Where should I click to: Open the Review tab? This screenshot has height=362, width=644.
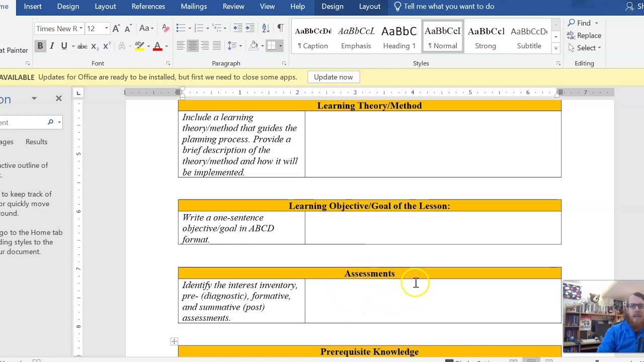click(x=233, y=7)
